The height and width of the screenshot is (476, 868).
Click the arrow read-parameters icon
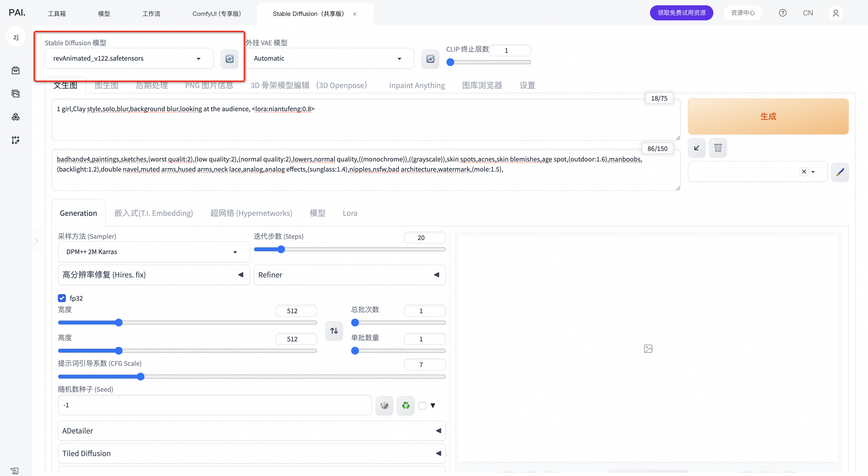[697, 148]
